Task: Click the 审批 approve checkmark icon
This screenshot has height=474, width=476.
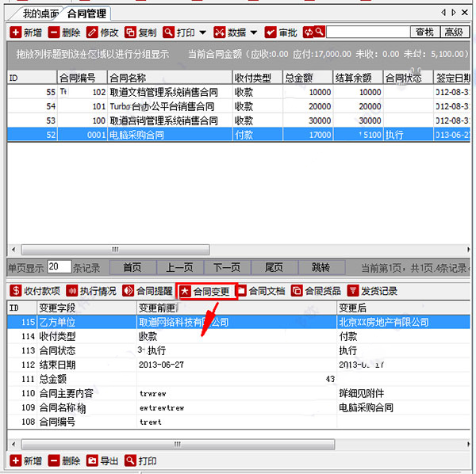Action: coord(271,32)
